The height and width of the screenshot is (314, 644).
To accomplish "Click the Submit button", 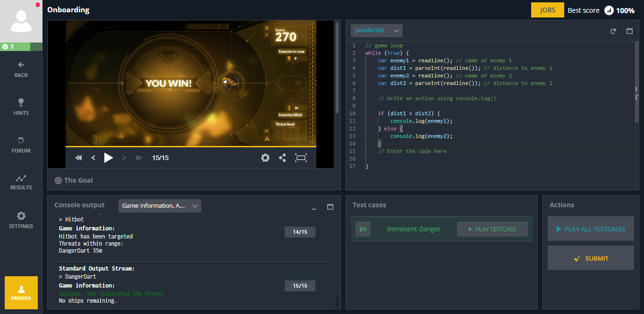I will coord(591,258).
